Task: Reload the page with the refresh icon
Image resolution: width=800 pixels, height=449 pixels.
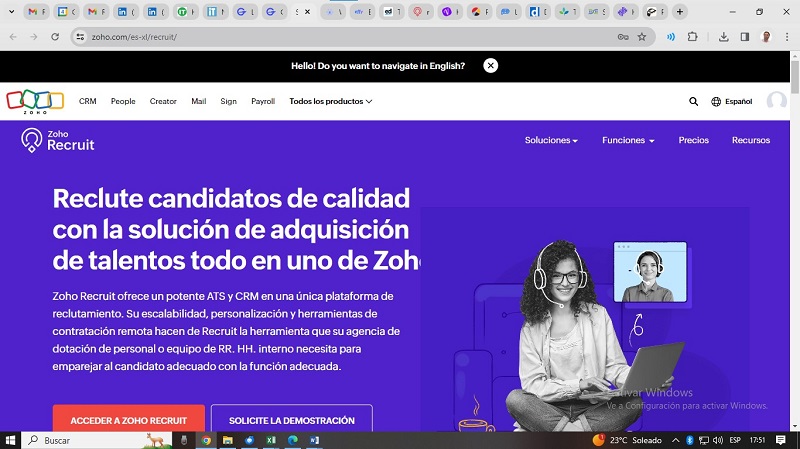Action: [x=55, y=37]
